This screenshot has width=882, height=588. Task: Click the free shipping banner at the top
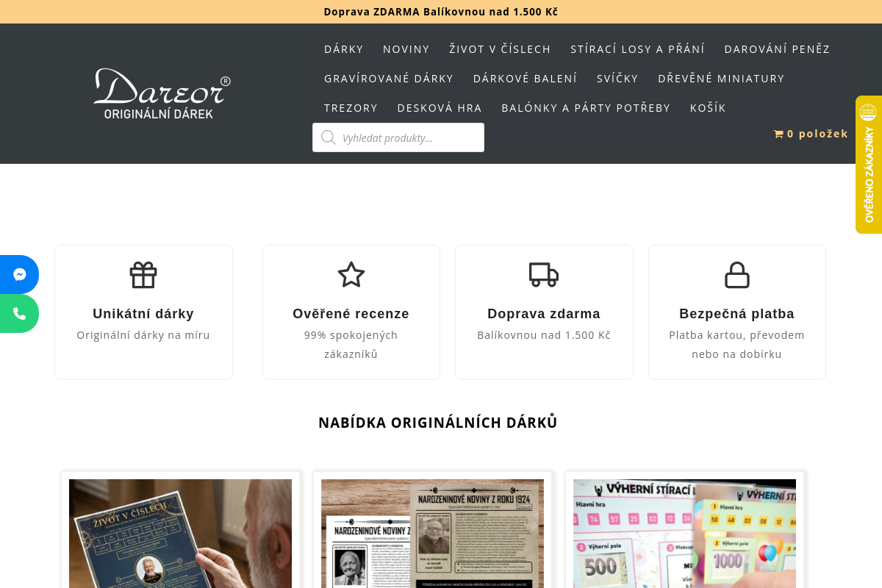(x=441, y=12)
